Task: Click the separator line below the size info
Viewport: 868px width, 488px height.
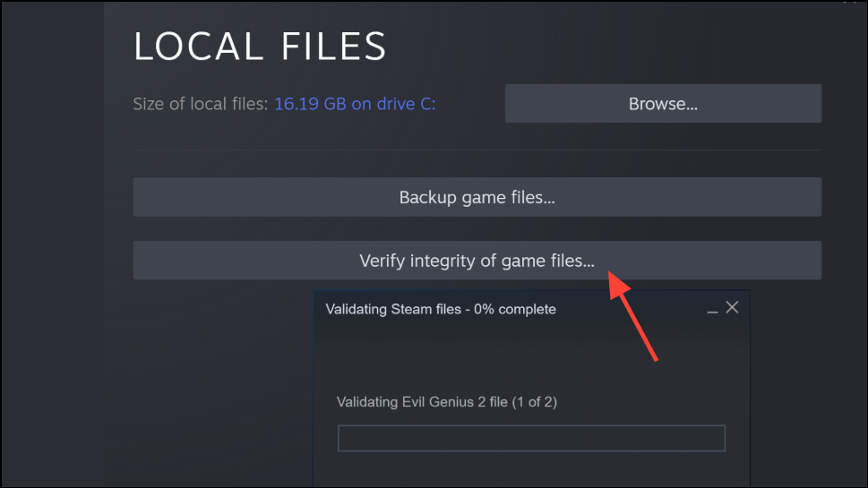Action: [477, 150]
